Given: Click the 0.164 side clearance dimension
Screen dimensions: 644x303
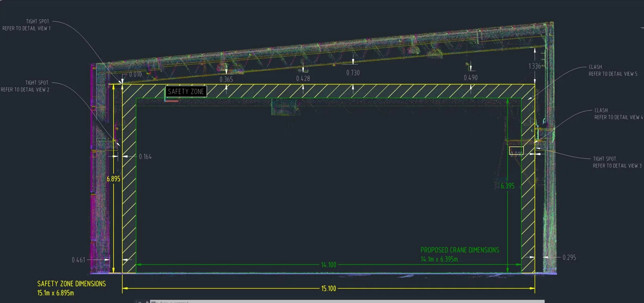Looking at the screenshot, I should click(145, 157).
